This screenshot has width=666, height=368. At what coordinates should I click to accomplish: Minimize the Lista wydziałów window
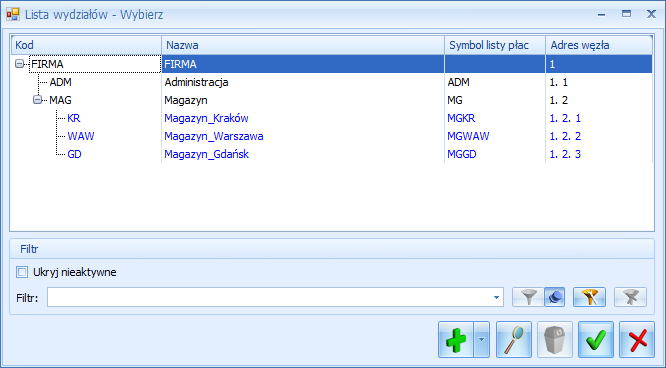601,14
